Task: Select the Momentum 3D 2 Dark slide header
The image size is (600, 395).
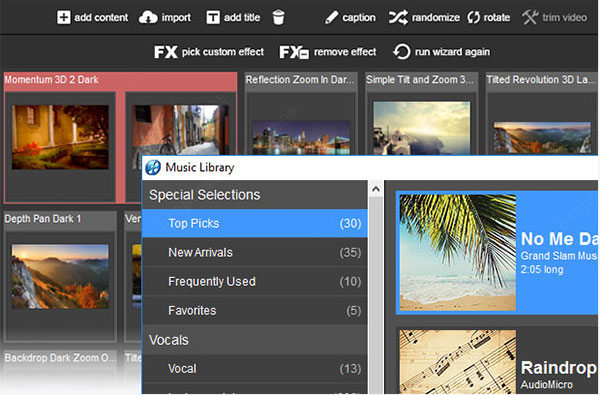Action: point(121,80)
